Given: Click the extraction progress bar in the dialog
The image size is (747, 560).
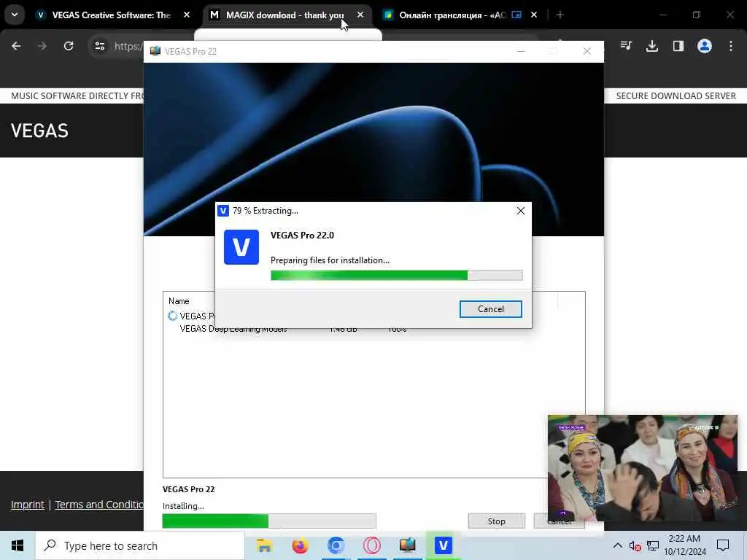Looking at the screenshot, I should click(x=396, y=275).
